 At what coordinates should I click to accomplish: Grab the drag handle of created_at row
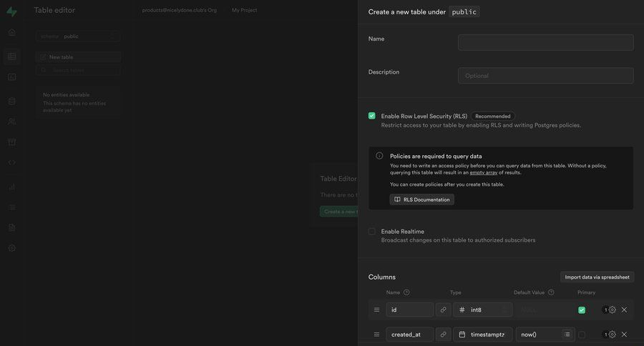point(376,335)
